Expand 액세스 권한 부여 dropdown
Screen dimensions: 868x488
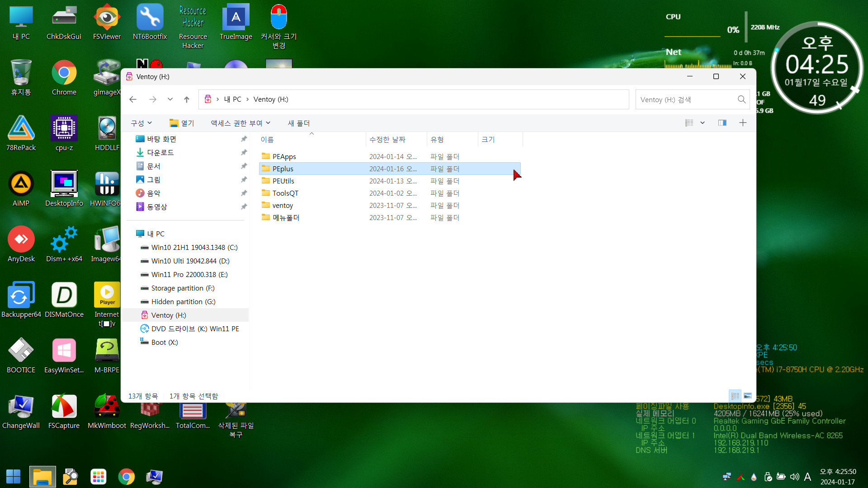(x=241, y=123)
